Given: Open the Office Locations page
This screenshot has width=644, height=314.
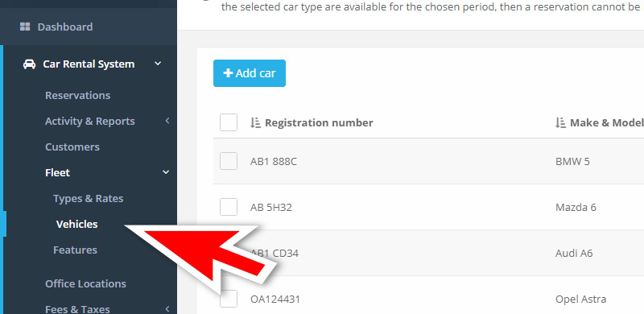Looking at the screenshot, I should (85, 283).
